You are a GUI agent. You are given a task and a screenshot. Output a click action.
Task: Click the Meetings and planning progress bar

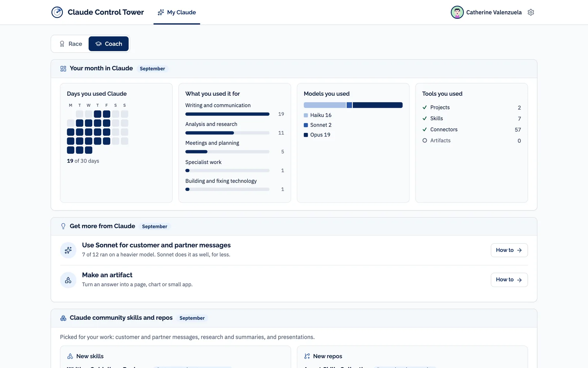227,152
